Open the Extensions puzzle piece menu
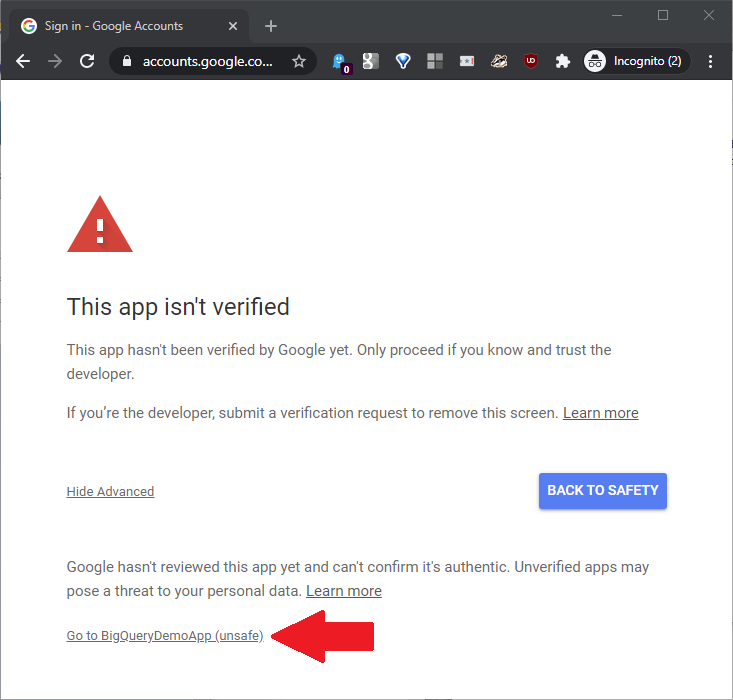 pyautogui.click(x=563, y=61)
